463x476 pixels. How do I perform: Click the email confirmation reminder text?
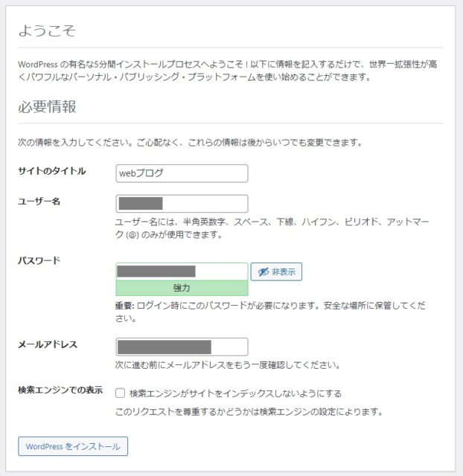pyautogui.click(x=227, y=365)
